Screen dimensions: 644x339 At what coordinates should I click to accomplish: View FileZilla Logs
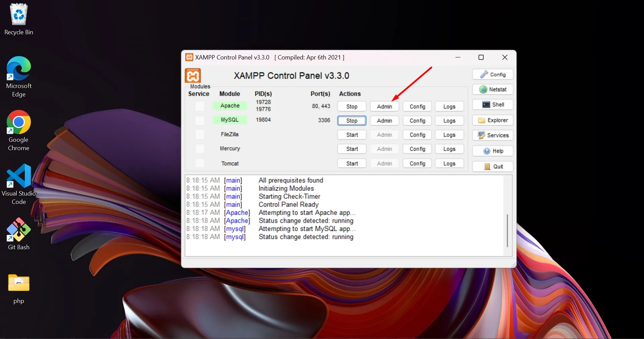(449, 135)
